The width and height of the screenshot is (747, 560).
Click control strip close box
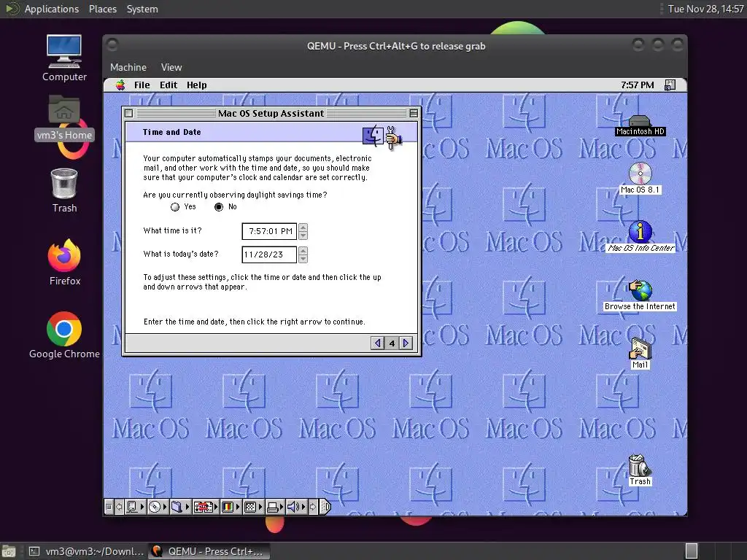click(109, 507)
